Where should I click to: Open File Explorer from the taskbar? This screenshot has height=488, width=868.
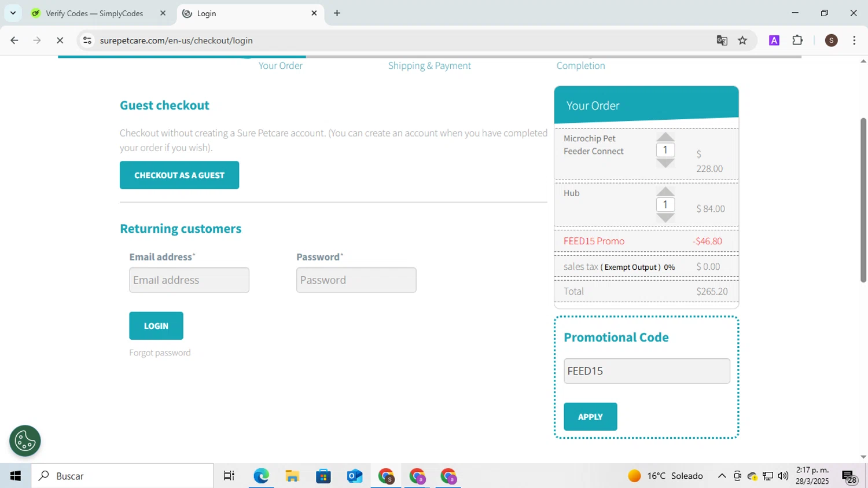(x=292, y=476)
